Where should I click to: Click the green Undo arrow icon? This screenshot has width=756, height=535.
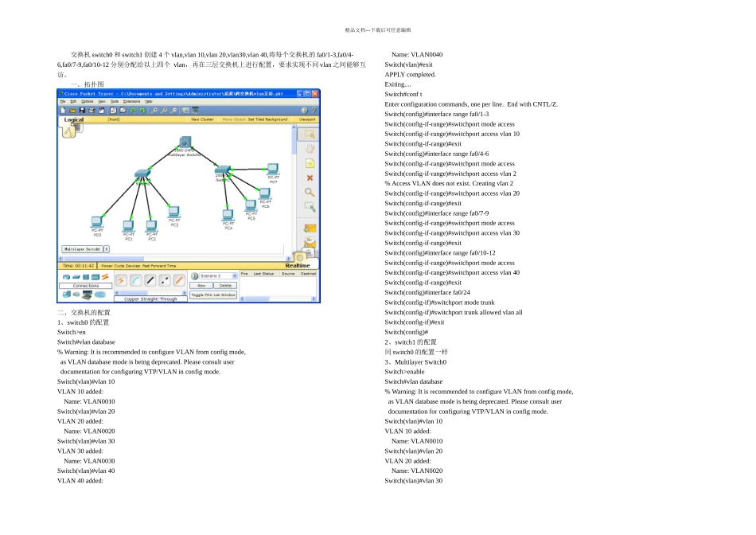[x=133, y=111]
